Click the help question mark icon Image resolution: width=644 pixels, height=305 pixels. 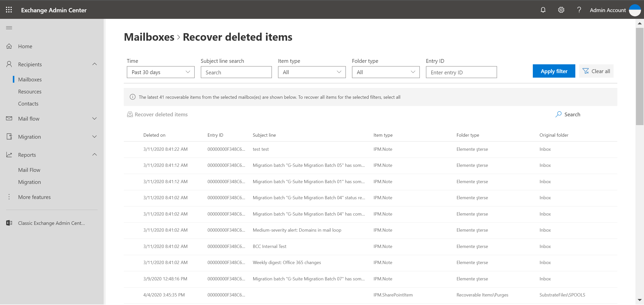pyautogui.click(x=578, y=10)
